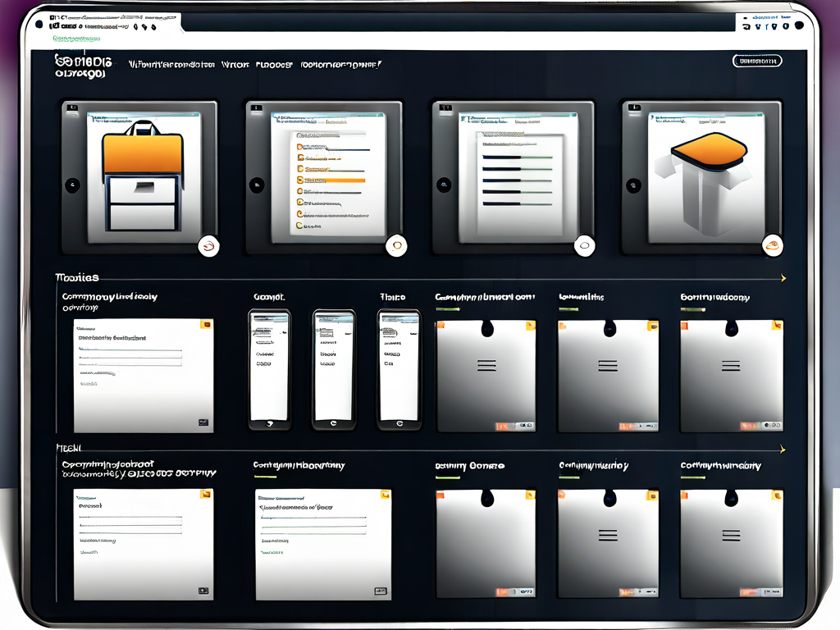Click the orange round badge under the box card
Viewport: 840px width, 630px height.
click(x=772, y=244)
